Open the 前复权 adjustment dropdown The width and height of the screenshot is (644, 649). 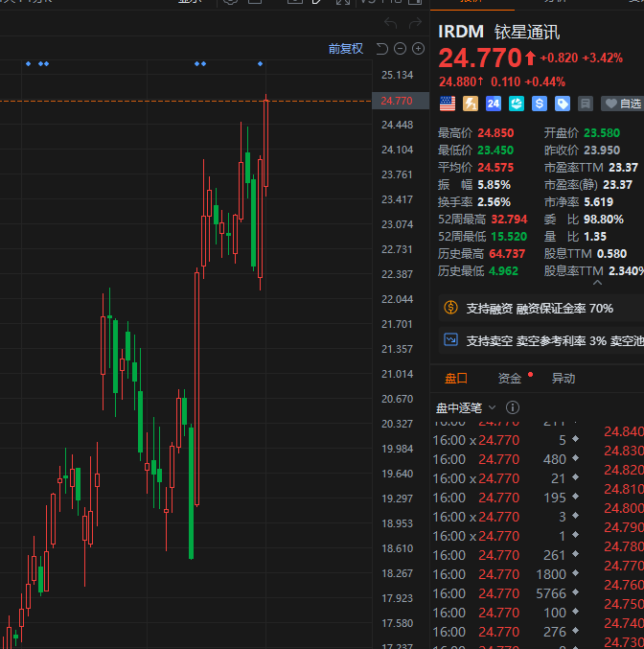[x=346, y=49]
